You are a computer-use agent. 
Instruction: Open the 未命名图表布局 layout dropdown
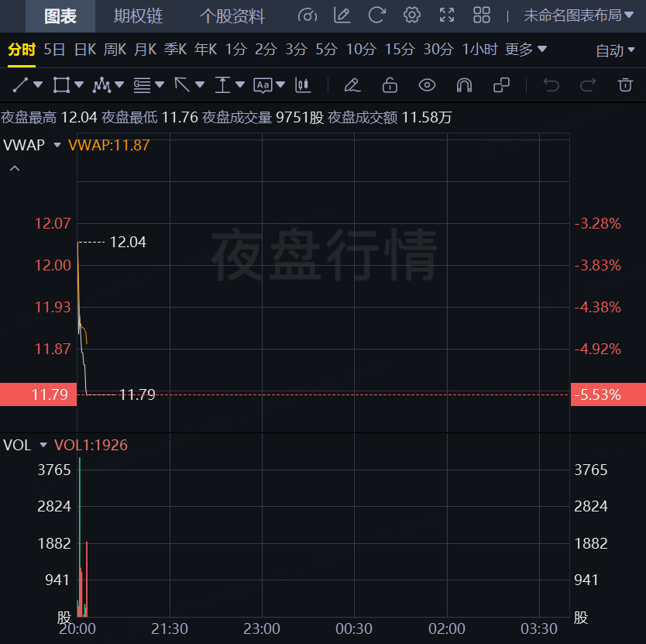(579, 15)
